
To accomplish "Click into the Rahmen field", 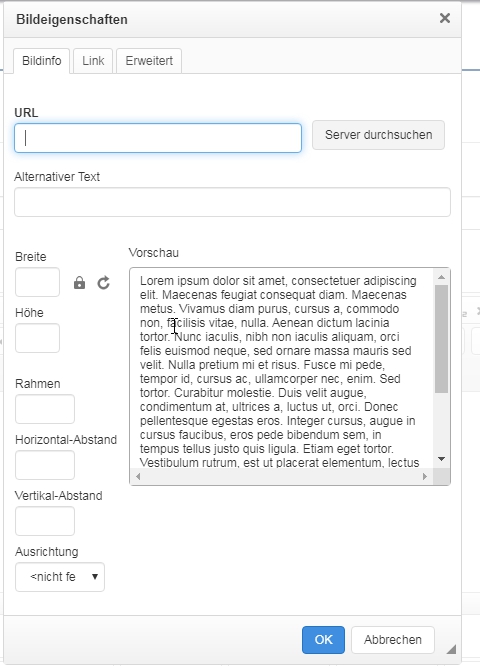I will [45, 409].
